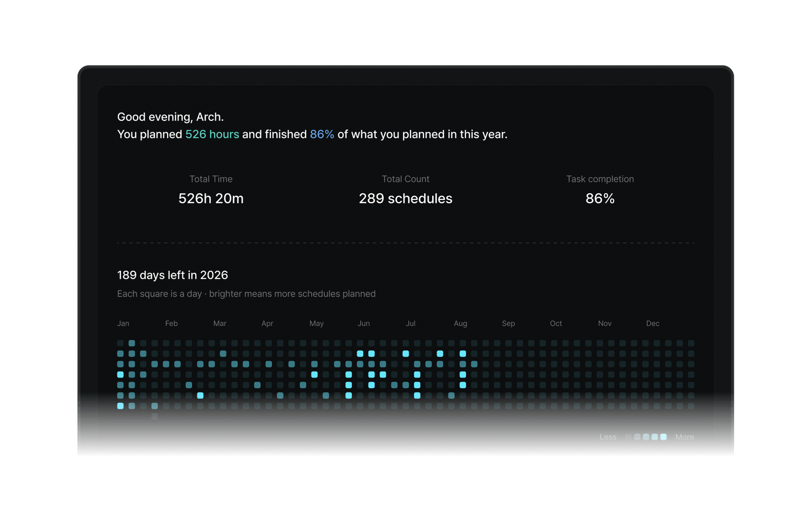Viewport: 807px width, 532px height.
Task: Go to the Dec month label
Action: 653,323
